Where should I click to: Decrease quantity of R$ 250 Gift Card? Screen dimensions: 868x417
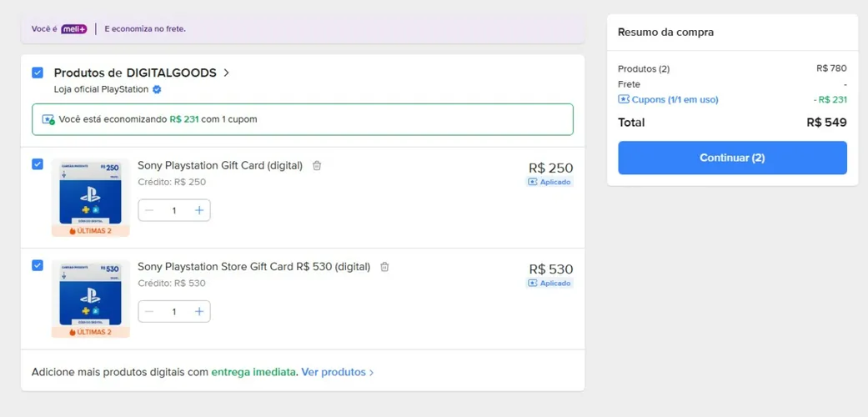149,210
